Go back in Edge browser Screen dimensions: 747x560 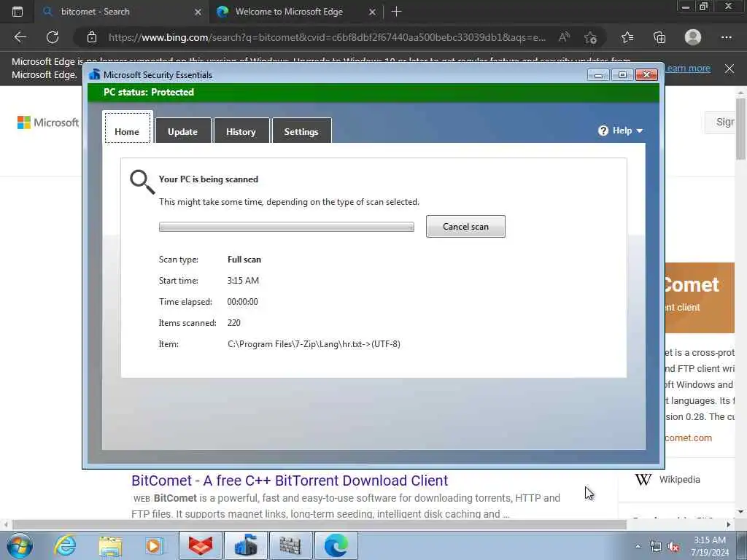(20, 37)
